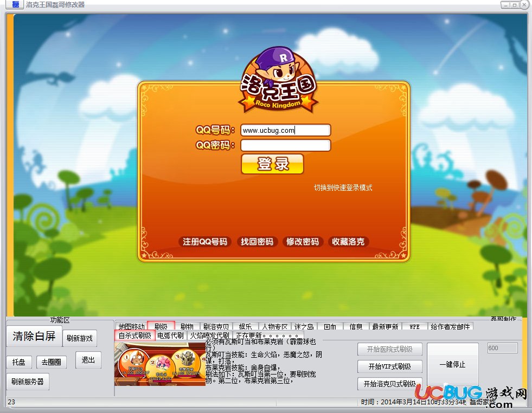Switch to the 娱乐 tab

245,326
